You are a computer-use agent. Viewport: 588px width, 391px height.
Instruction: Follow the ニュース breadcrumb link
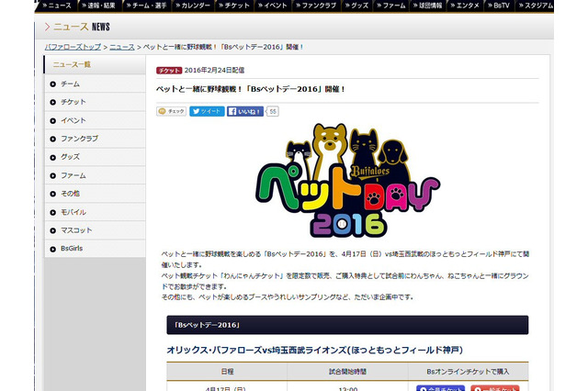[x=122, y=47]
